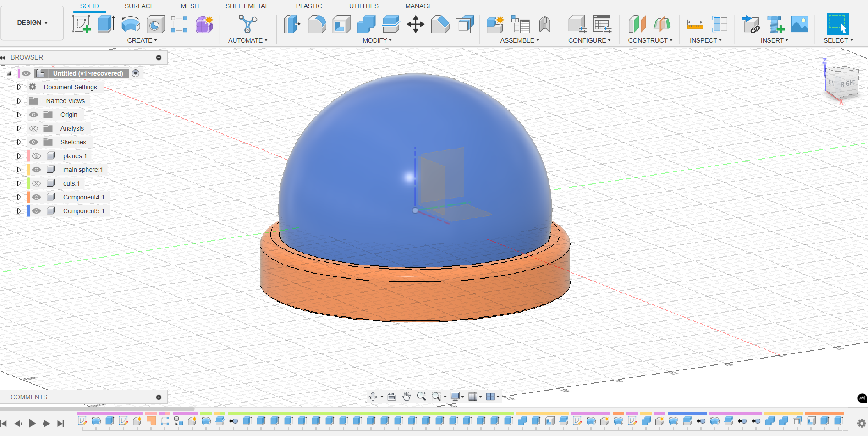Click the orange color band of Component4:1

pyautogui.click(x=28, y=197)
